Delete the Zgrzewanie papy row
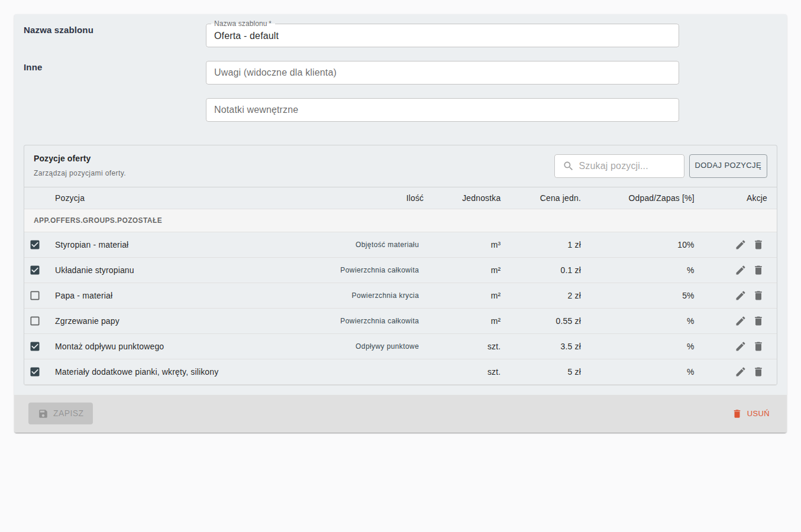 (x=758, y=321)
